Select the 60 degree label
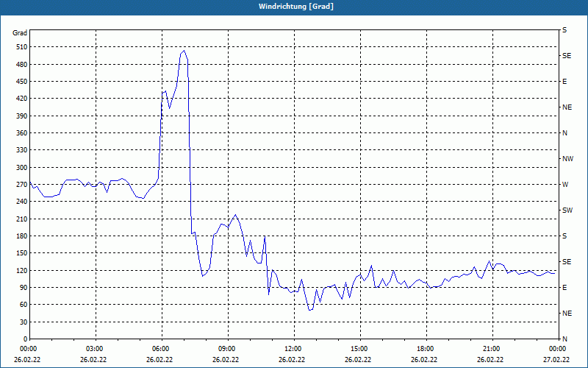 pos(24,305)
